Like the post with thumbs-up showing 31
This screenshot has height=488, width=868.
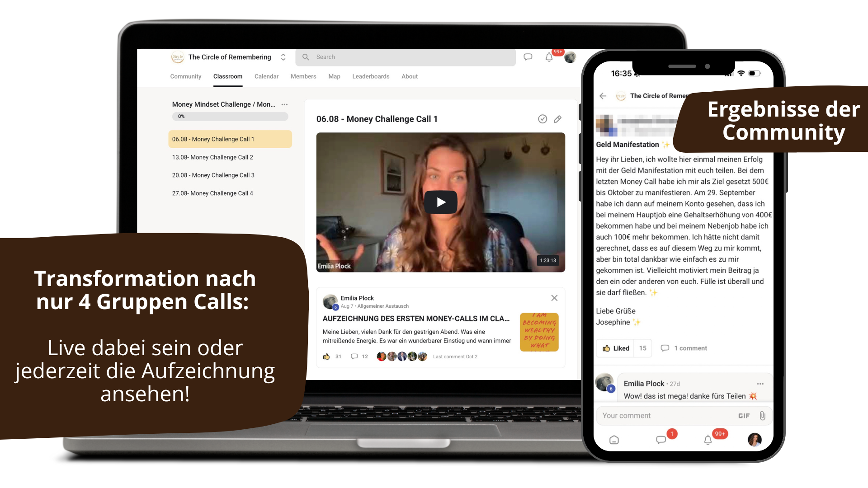tap(326, 357)
